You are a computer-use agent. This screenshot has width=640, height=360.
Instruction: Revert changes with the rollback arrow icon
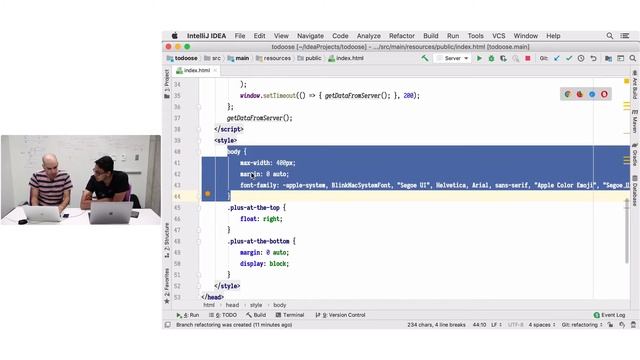click(593, 58)
